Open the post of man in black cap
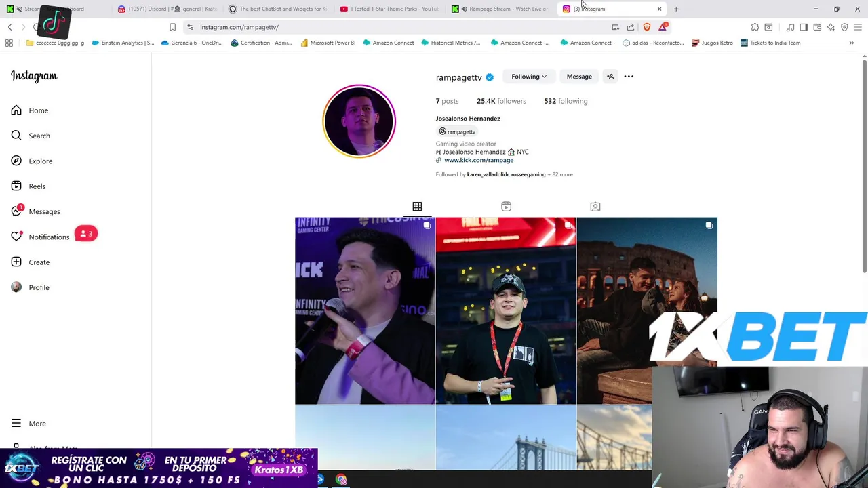Image resolution: width=868 pixels, height=488 pixels. point(506,310)
